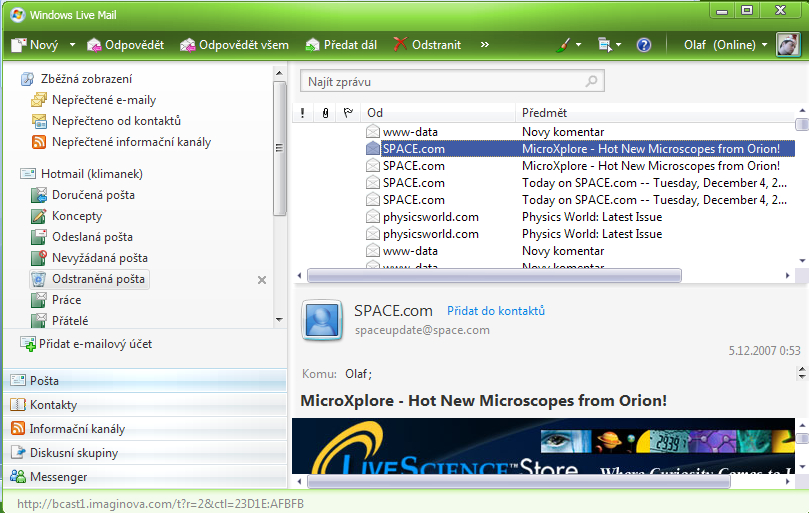The width and height of the screenshot is (809, 513).
Task: Open the Nový dropdown arrow
Action: (x=72, y=45)
